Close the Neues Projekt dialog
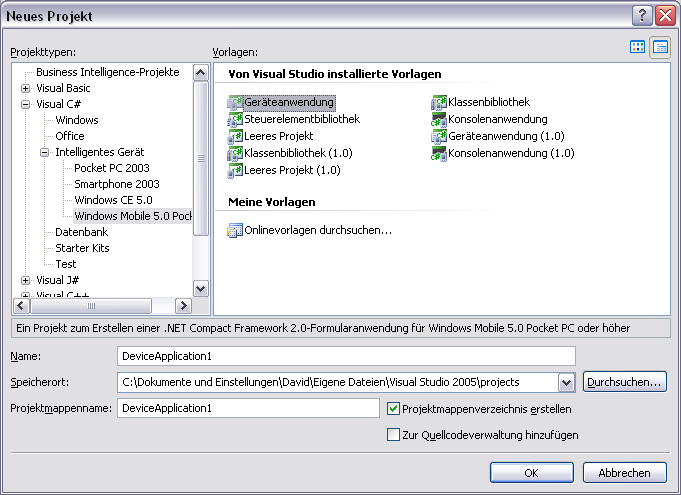Image resolution: width=681 pixels, height=495 pixels. click(665, 16)
